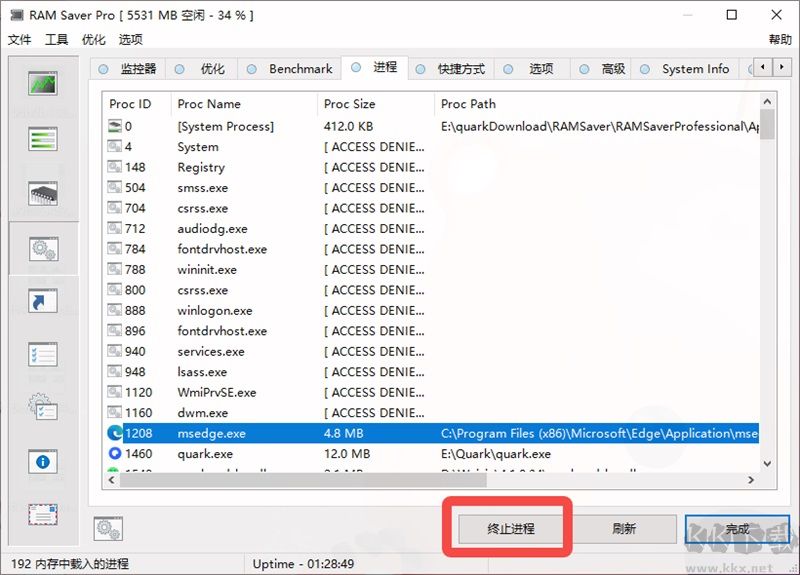The image size is (800, 575).
Task: Open the green bars optimize sidebar icon
Action: (43, 139)
